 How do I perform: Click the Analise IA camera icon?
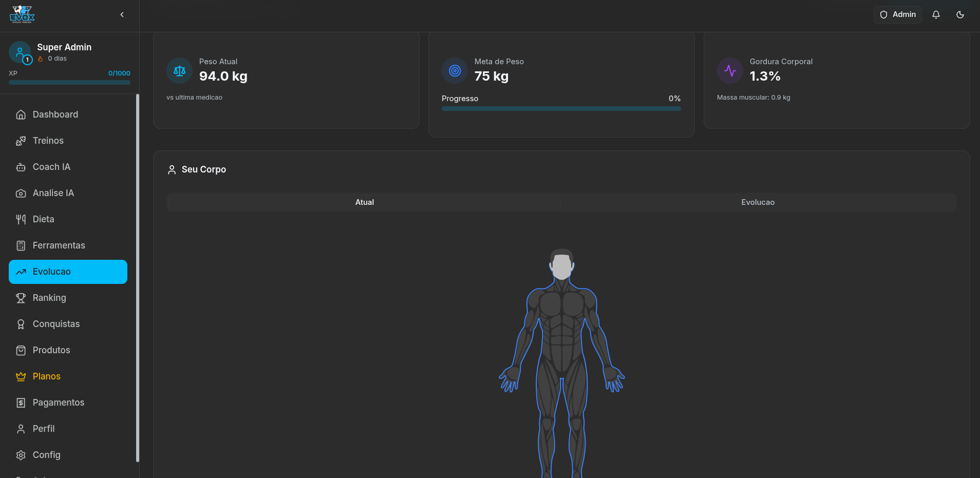coord(21,193)
